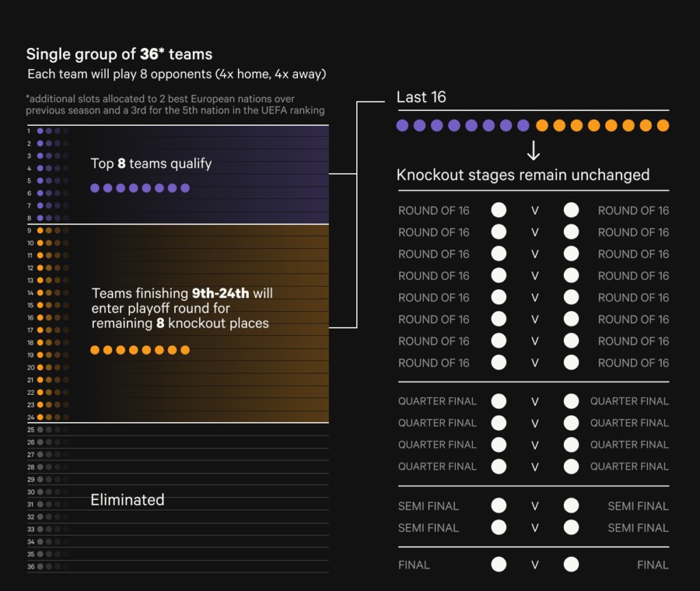Click the Top 8 teams qualify text
Image resolution: width=700 pixels, height=591 pixels.
(151, 163)
